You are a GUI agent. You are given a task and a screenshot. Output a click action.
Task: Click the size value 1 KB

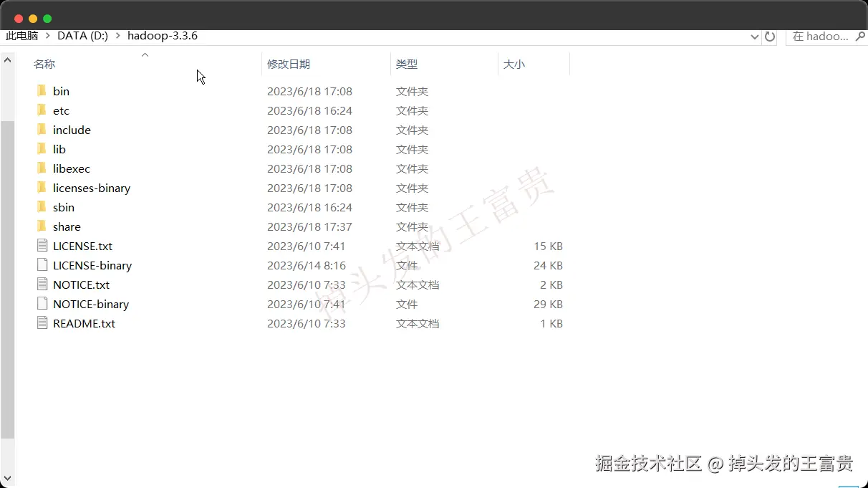point(551,323)
